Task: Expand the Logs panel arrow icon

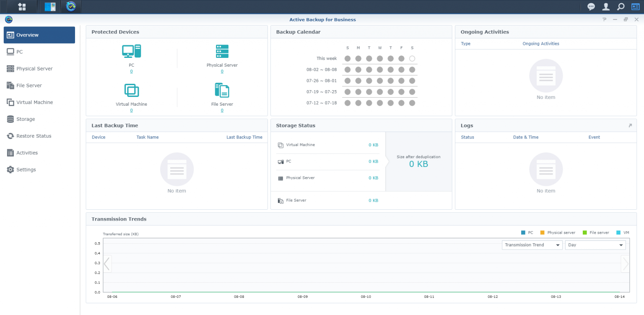Action: pyautogui.click(x=630, y=125)
